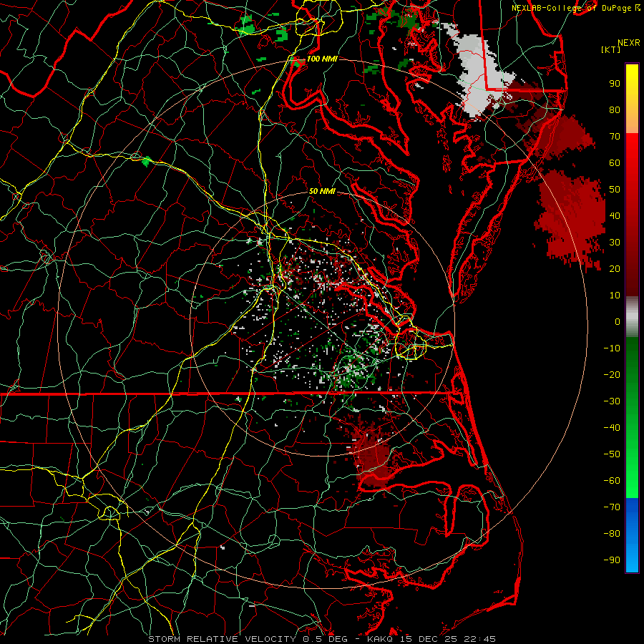Click the NEXR label above the color scale

click(x=629, y=43)
